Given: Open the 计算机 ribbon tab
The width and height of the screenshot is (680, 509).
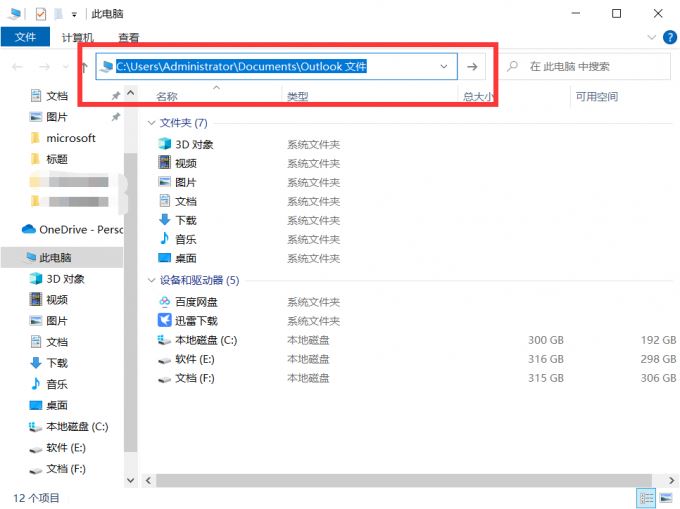Looking at the screenshot, I should (78, 38).
